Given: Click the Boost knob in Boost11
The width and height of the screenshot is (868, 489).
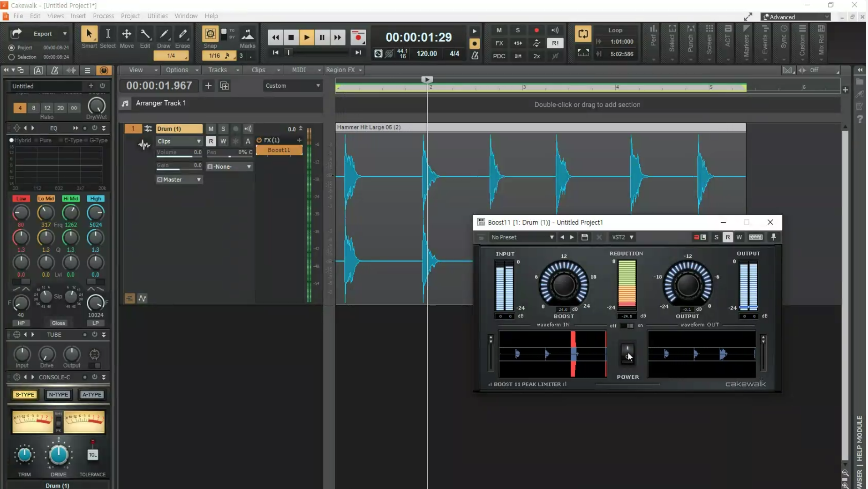Looking at the screenshot, I should click(x=564, y=284).
